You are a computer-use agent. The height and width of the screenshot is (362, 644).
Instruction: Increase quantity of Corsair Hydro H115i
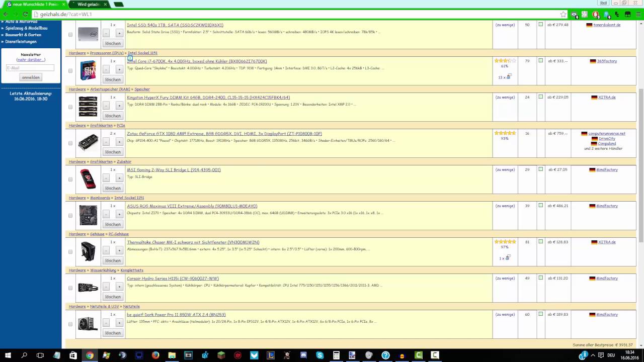(119, 287)
